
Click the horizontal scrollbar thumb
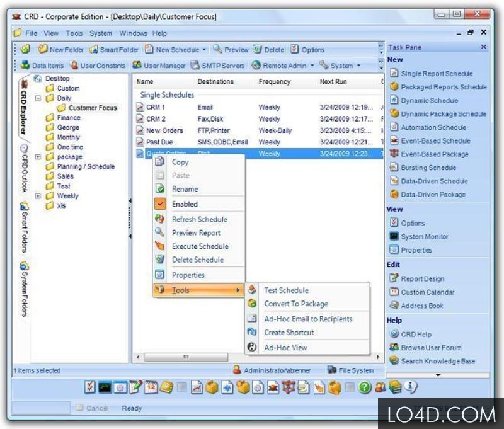tap(186, 357)
